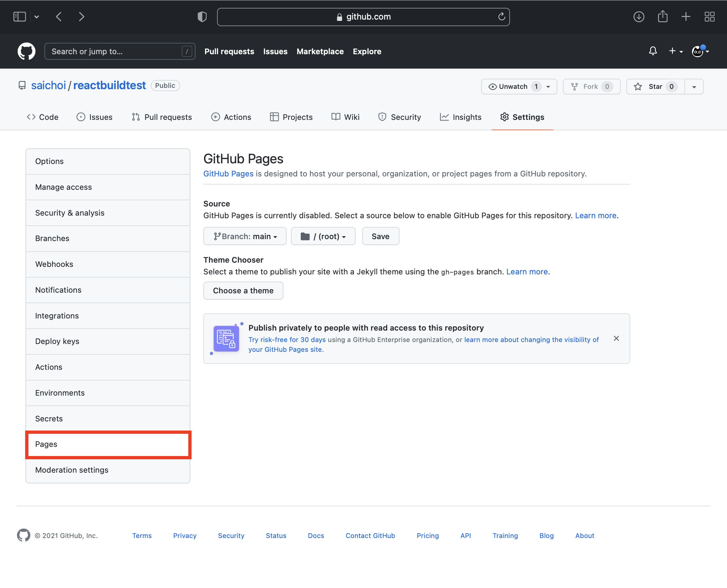Click the github.com address bar
727x588 pixels.
point(363,17)
